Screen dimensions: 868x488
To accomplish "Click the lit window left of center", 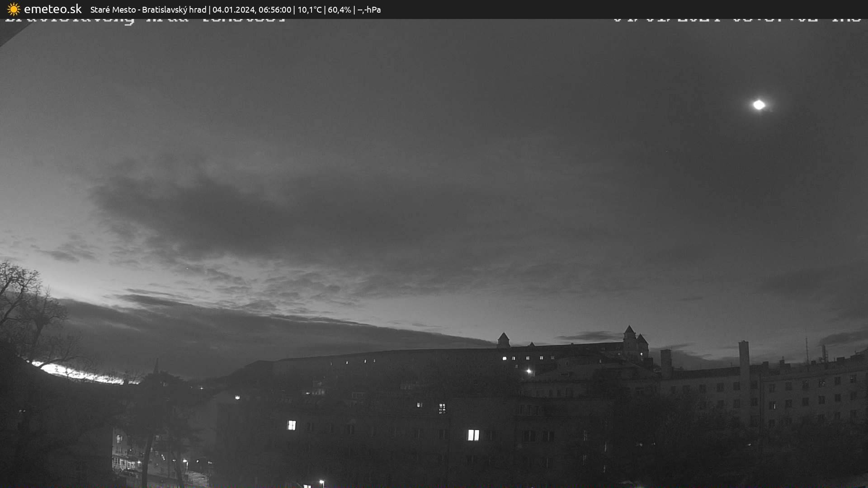I will point(292,425).
